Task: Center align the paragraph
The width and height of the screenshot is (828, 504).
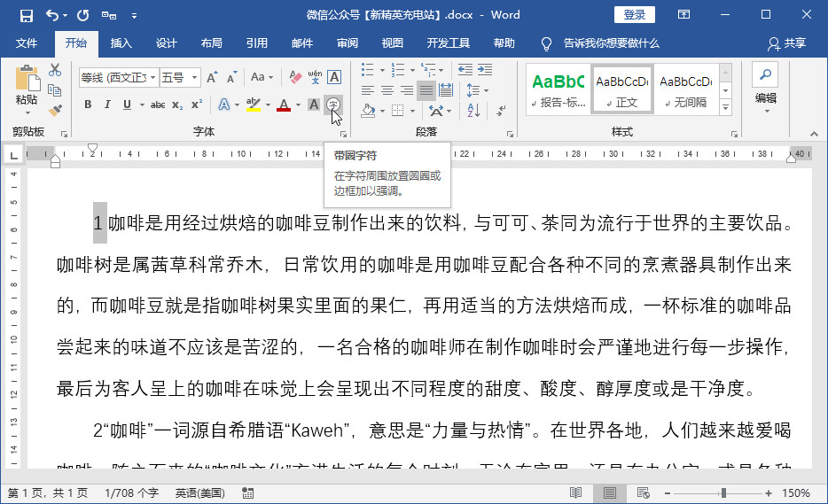Action: (387, 90)
